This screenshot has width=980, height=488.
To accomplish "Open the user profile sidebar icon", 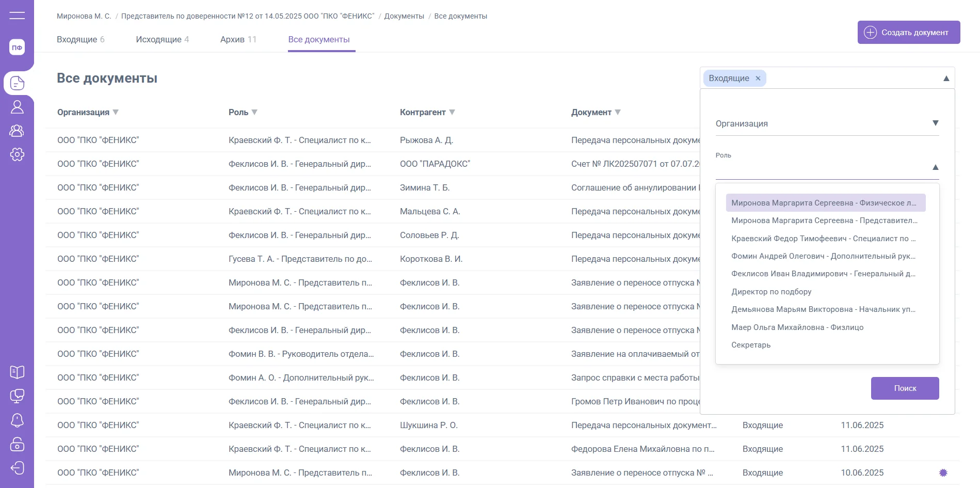I will pyautogui.click(x=17, y=107).
